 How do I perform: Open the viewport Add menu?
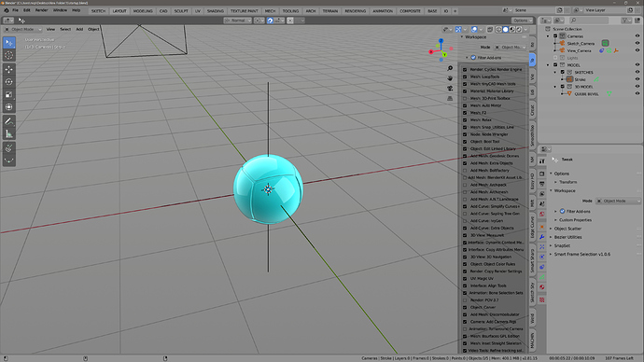pos(79,30)
